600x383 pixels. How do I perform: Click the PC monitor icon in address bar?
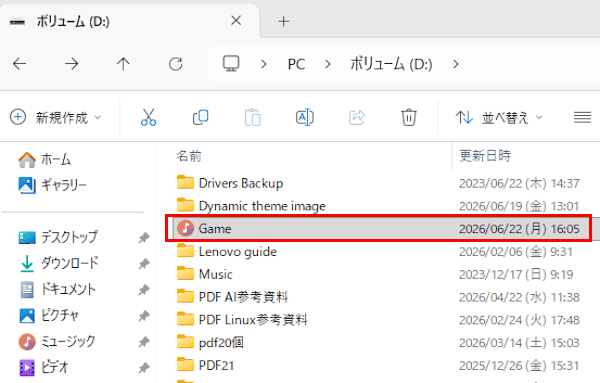231,64
